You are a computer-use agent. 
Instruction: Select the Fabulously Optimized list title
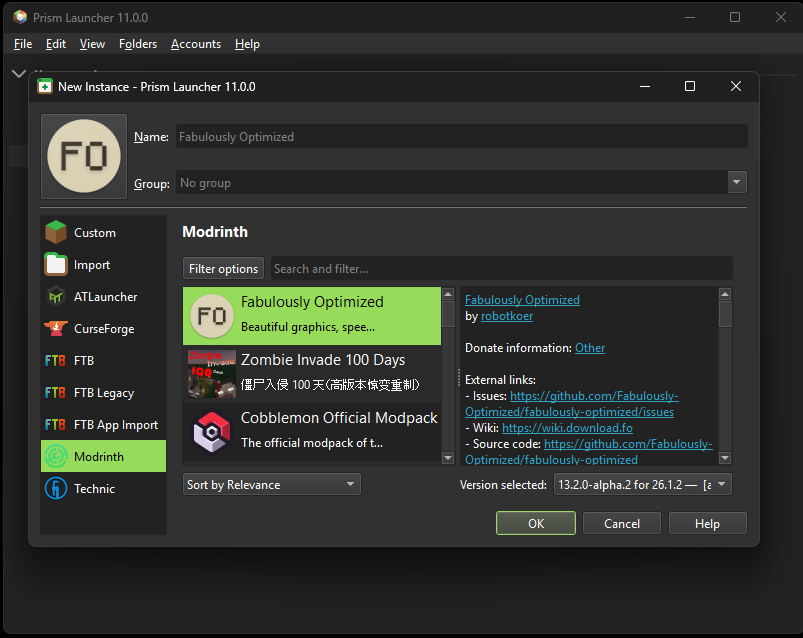click(x=312, y=302)
